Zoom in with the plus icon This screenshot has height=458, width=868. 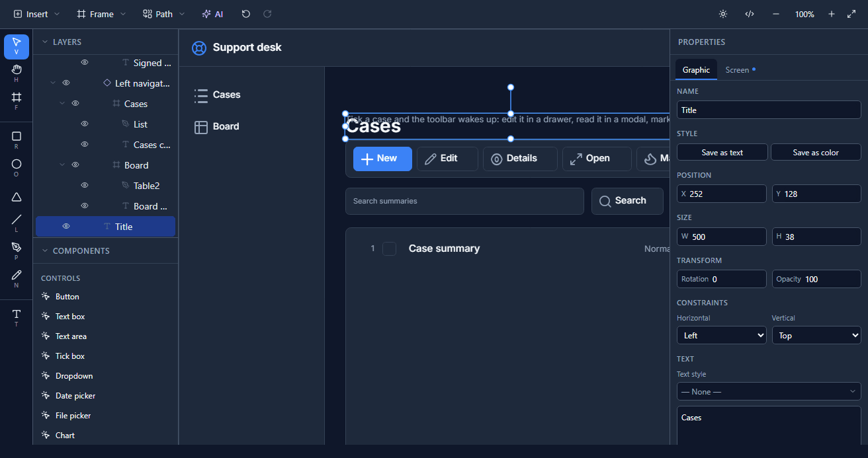832,14
